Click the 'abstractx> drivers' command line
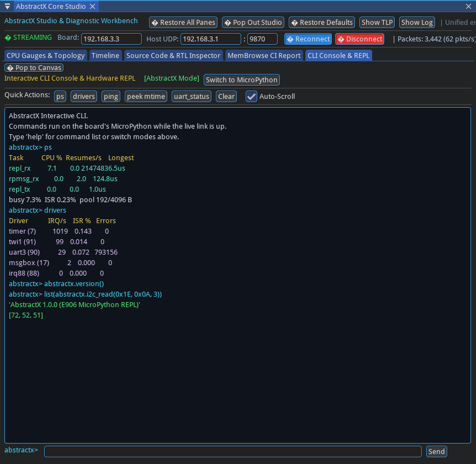Screen dimensions: 476x464 [38, 210]
